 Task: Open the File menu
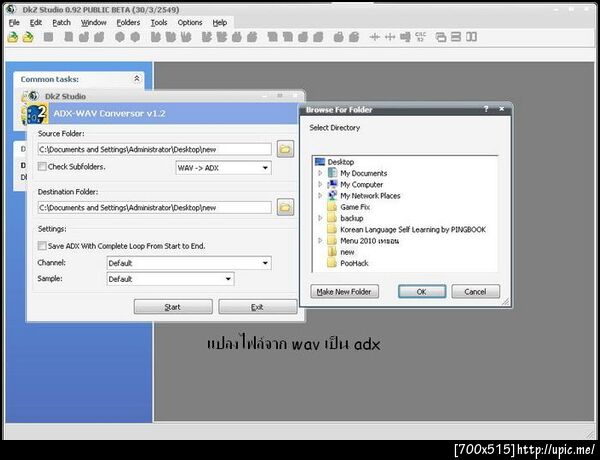(x=14, y=23)
